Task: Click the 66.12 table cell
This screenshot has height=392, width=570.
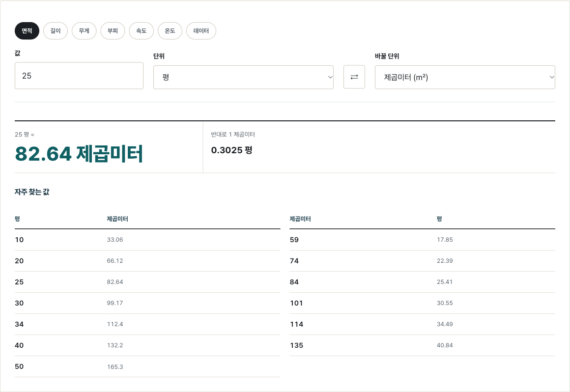Action: [x=115, y=261]
